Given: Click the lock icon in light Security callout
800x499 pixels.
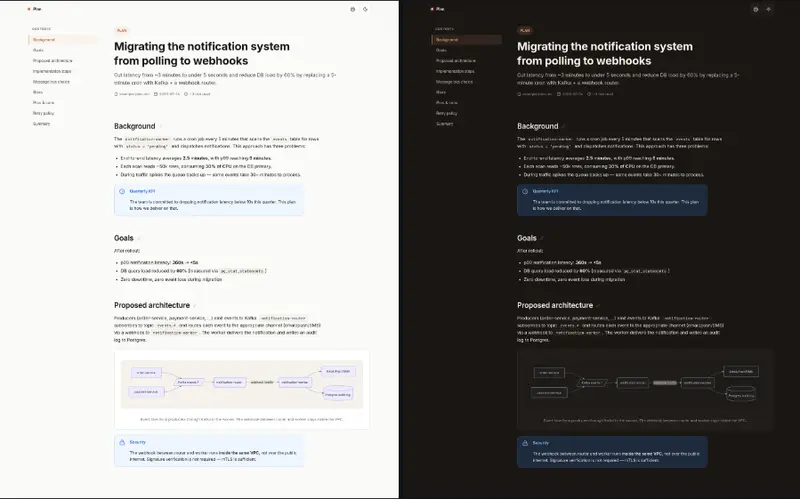Looking at the screenshot, I should (x=122, y=442).
